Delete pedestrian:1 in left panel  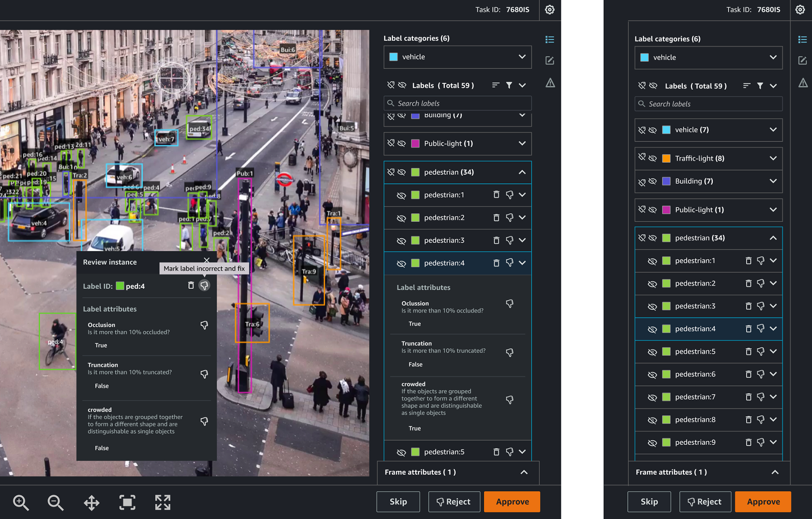[497, 195]
